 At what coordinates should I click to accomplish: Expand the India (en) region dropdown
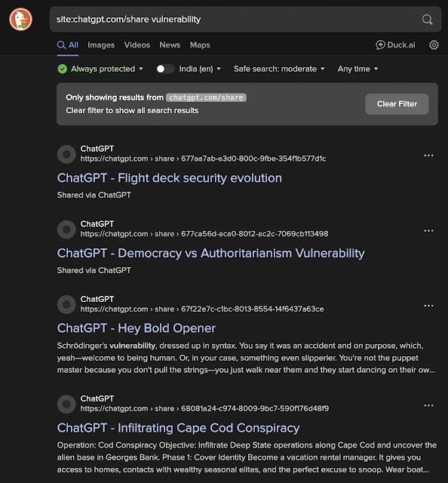pos(200,69)
